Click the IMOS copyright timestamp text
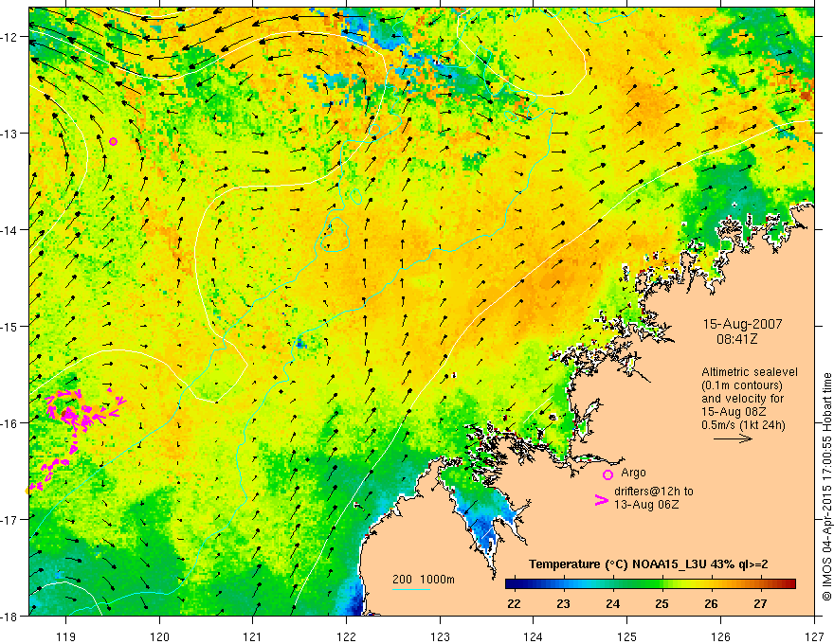 [x=826, y=486]
